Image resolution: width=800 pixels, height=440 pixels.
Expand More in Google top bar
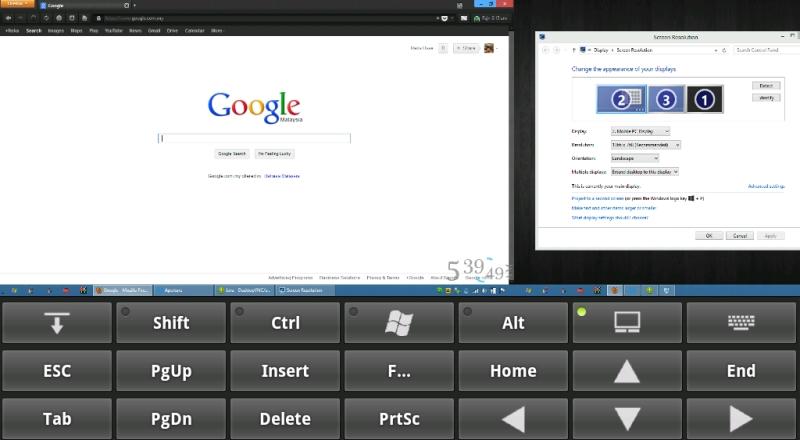(217, 31)
